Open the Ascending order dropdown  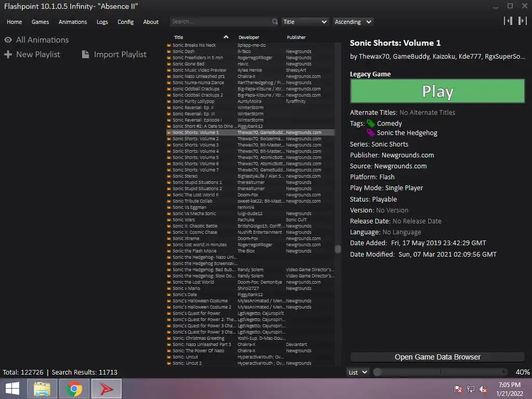pos(353,22)
